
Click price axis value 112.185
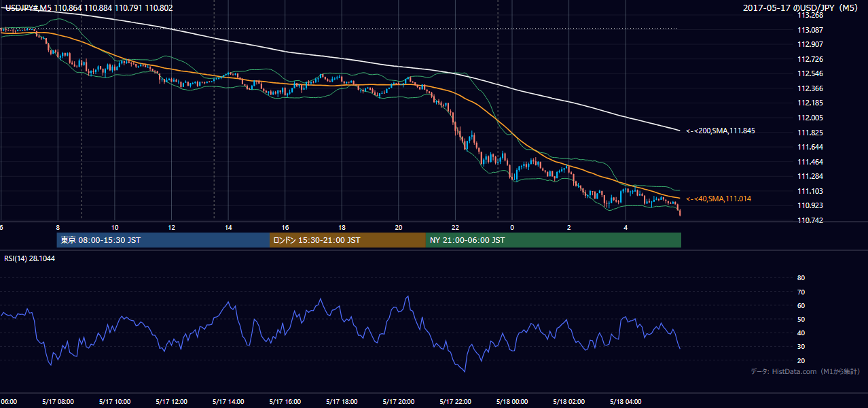810,103
